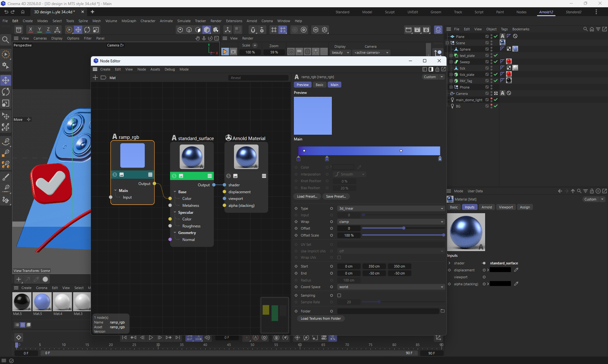
Task: Click the Undo icon in top bar
Action: [x=6, y=12]
